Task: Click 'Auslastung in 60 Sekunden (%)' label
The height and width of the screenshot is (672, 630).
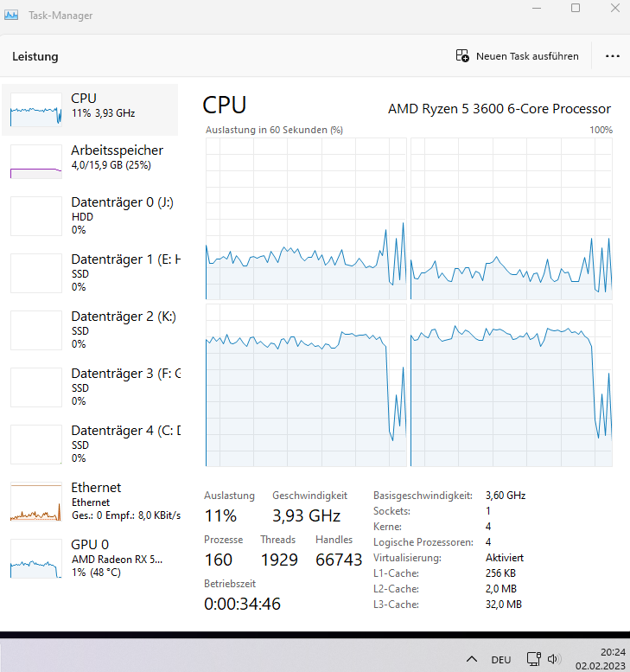Action: click(274, 130)
